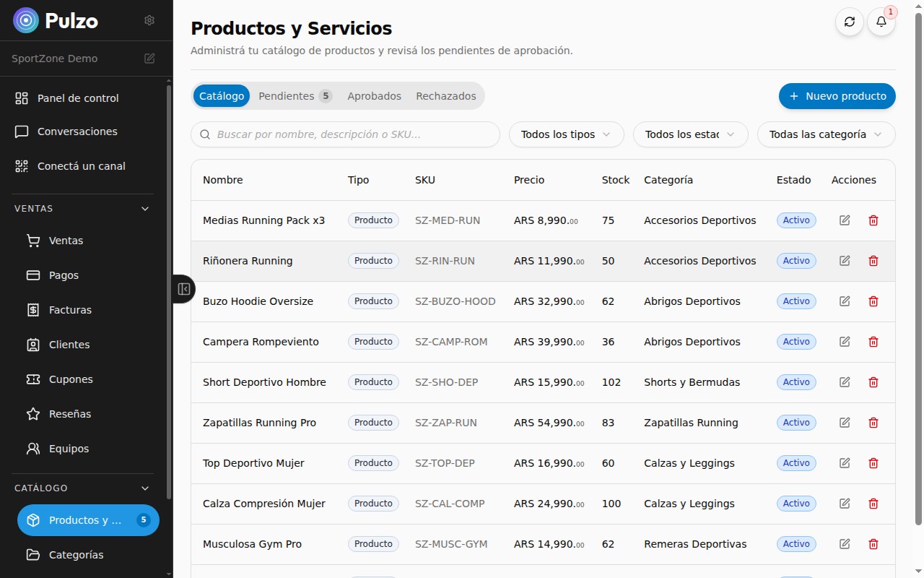This screenshot has width=924, height=578.
Task: Collapse the sidebar with the panel toggle
Action: 183,289
